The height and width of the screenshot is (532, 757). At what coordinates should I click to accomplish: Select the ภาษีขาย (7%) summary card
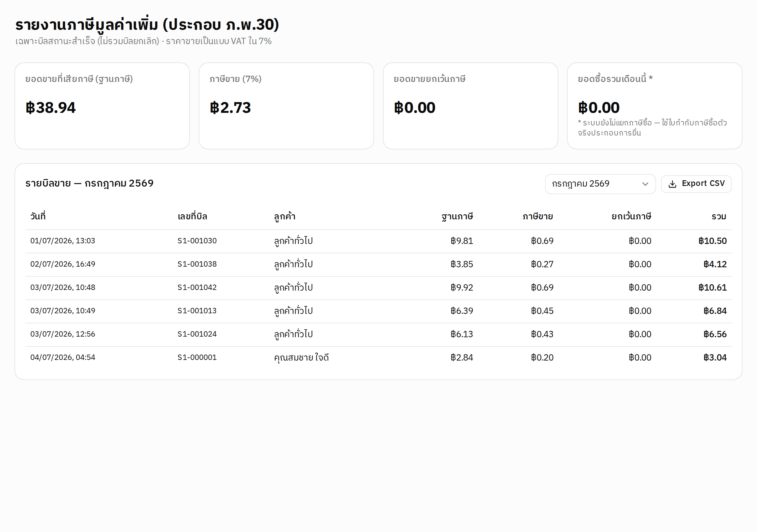tap(286, 106)
